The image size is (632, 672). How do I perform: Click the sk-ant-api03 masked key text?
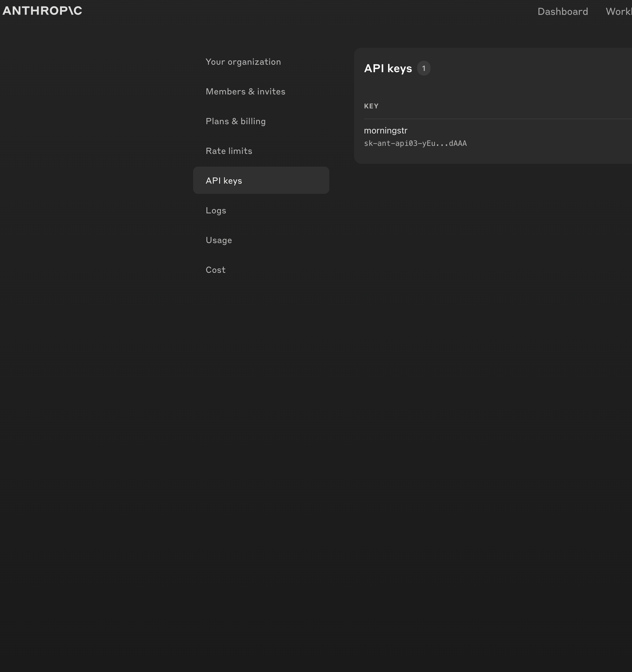415,144
